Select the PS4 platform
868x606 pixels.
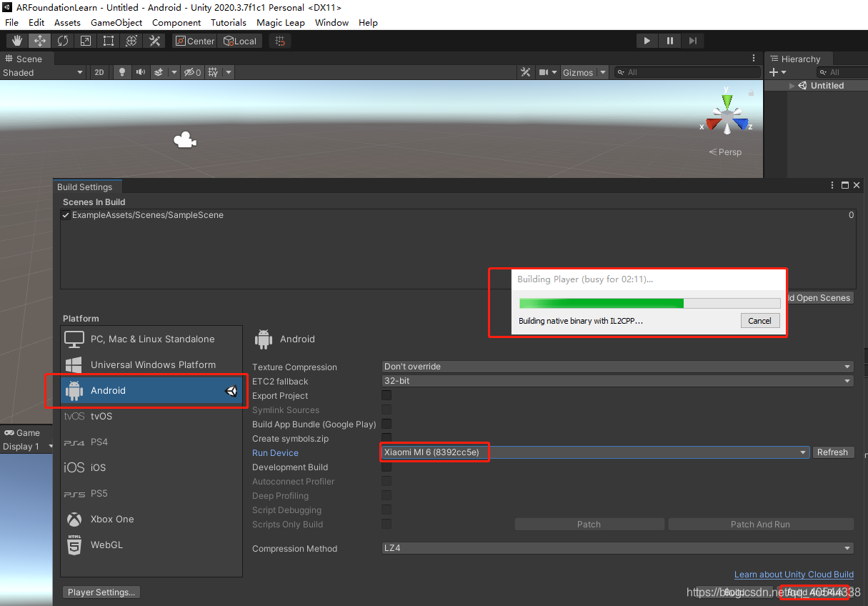click(151, 442)
